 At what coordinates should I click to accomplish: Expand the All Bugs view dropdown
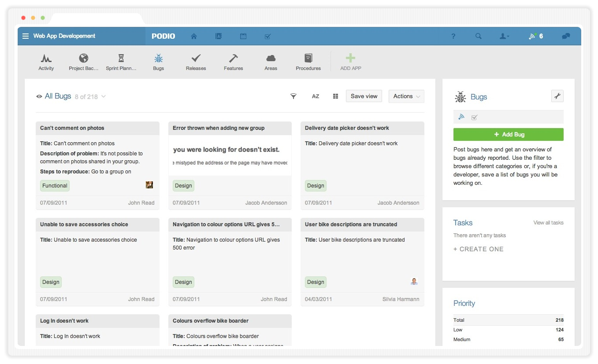(x=104, y=97)
